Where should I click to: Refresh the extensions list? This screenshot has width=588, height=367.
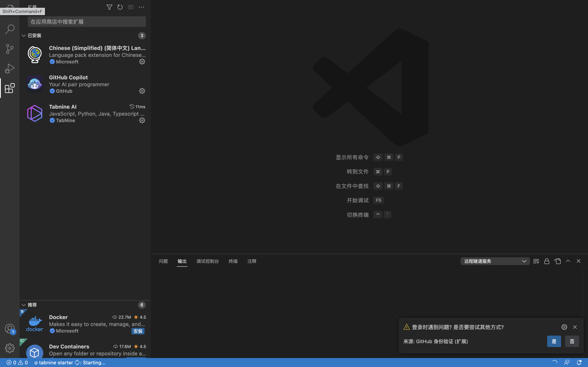(120, 7)
